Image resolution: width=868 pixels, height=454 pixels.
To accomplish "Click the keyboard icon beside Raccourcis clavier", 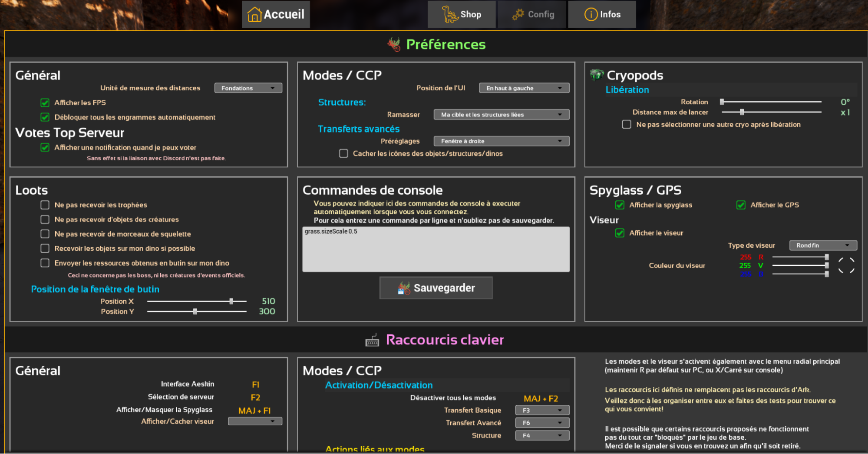I will click(372, 340).
